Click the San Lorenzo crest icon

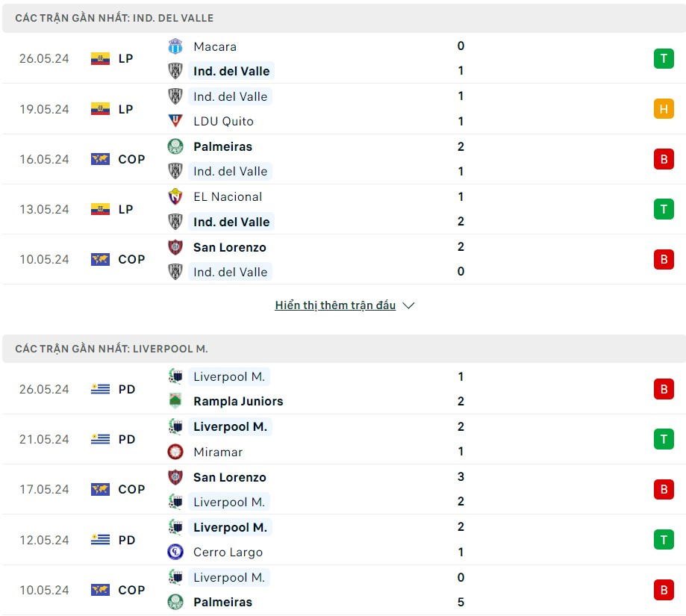point(176,247)
